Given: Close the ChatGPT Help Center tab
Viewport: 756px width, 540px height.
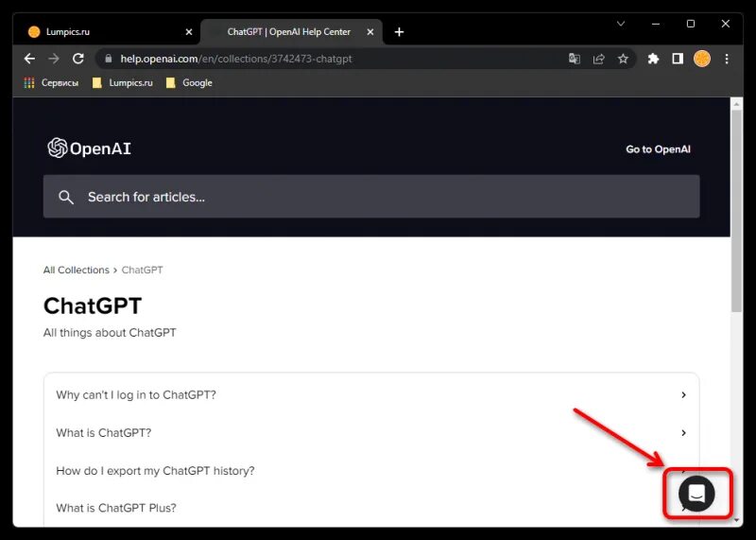Looking at the screenshot, I should click(370, 32).
